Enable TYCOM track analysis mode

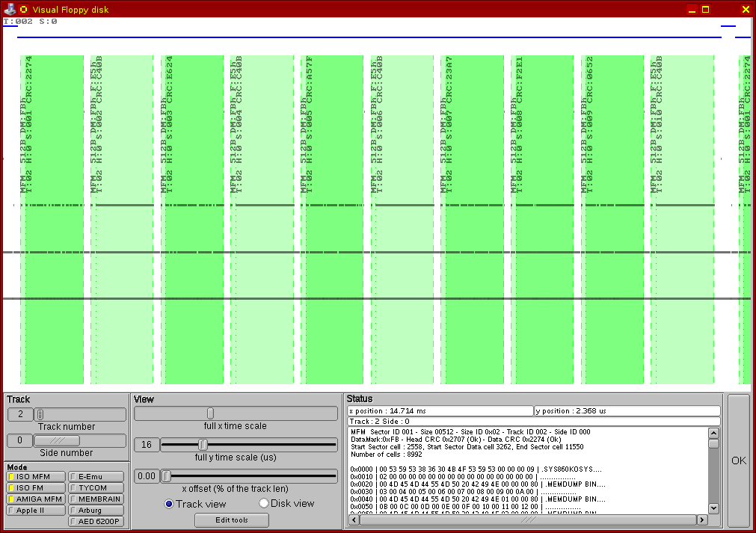coord(96,488)
